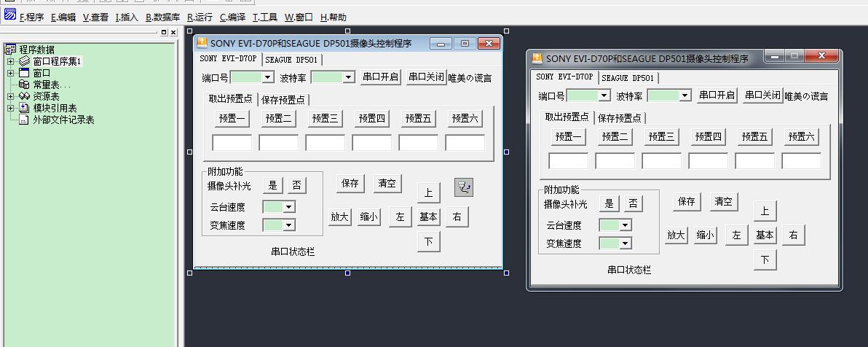
Task: Click 串口开启 button in the running window
Action: (x=717, y=95)
